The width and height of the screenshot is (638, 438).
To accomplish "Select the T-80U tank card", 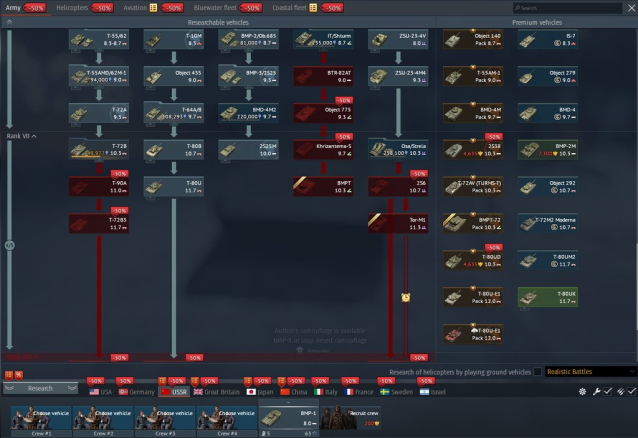I will click(173, 186).
